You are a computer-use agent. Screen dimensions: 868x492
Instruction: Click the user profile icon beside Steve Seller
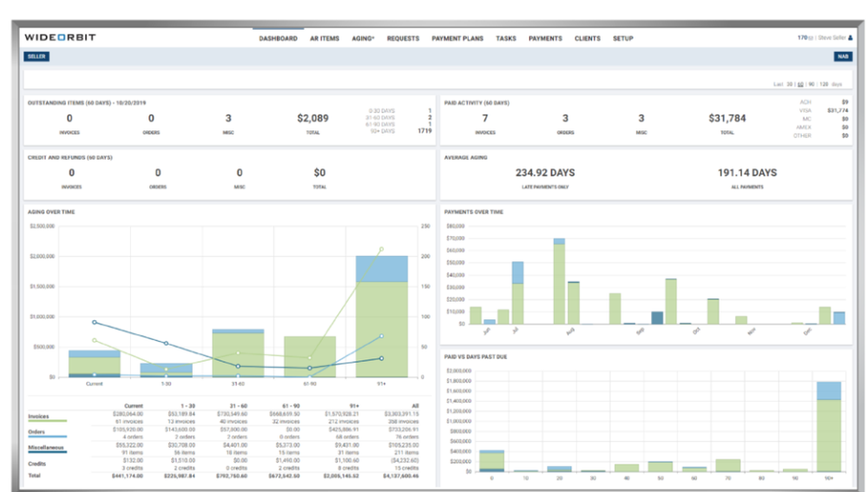pyautogui.click(x=851, y=37)
